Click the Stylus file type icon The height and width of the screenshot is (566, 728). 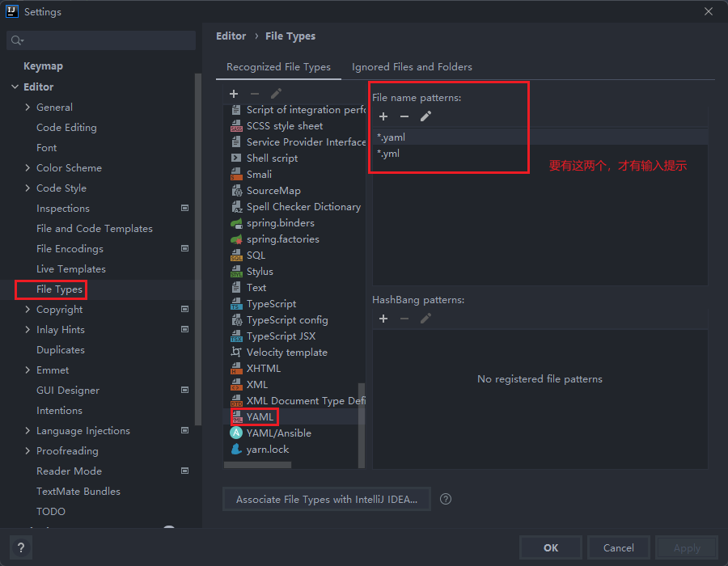click(x=236, y=272)
